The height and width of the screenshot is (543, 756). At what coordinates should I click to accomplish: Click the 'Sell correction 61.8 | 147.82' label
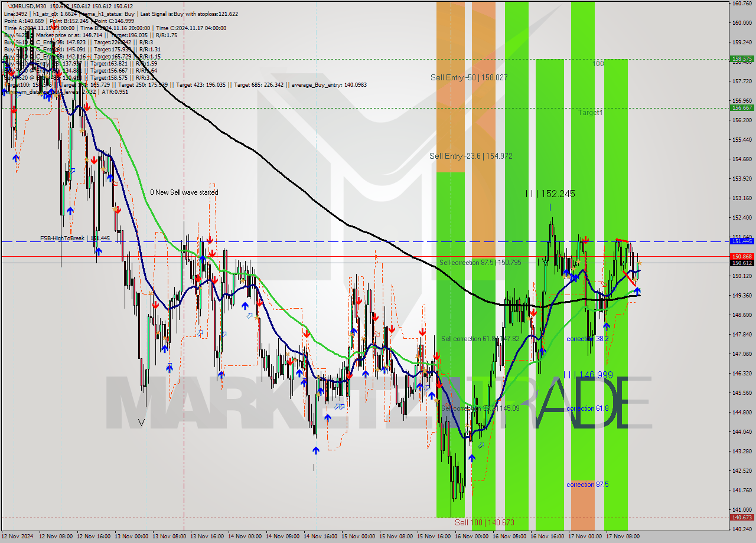tap(480, 339)
